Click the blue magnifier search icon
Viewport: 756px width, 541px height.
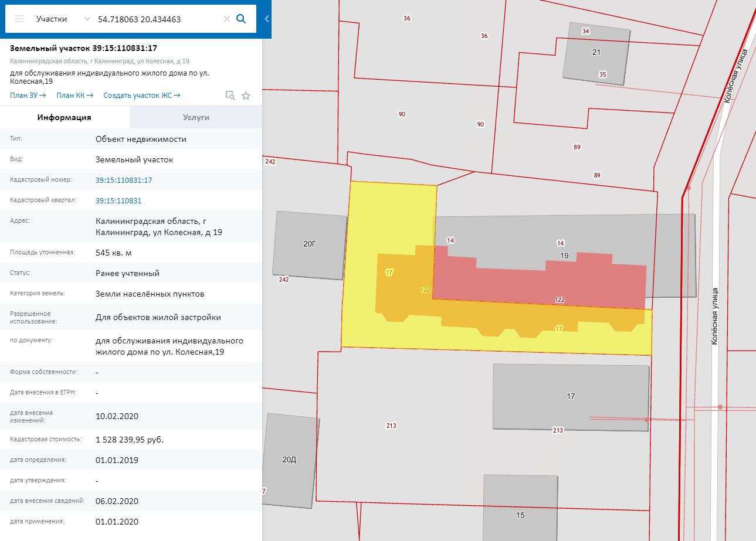tap(241, 19)
